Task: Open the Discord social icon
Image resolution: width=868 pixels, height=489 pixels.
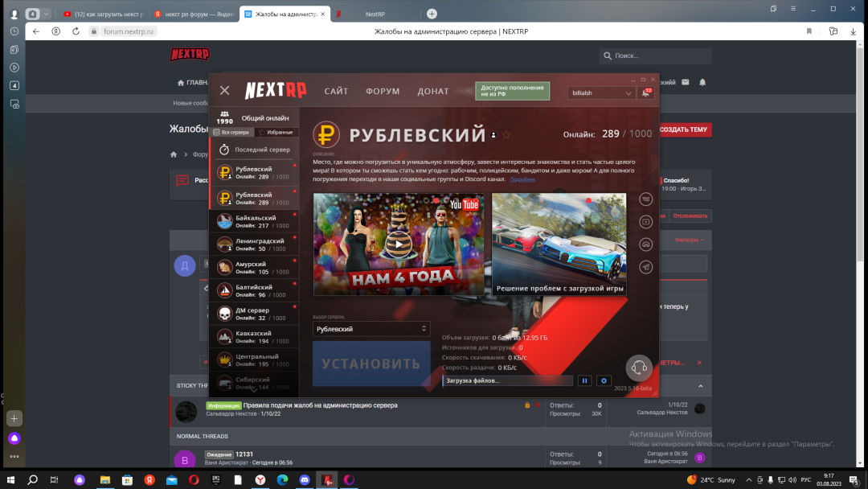Action: pyautogui.click(x=645, y=244)
